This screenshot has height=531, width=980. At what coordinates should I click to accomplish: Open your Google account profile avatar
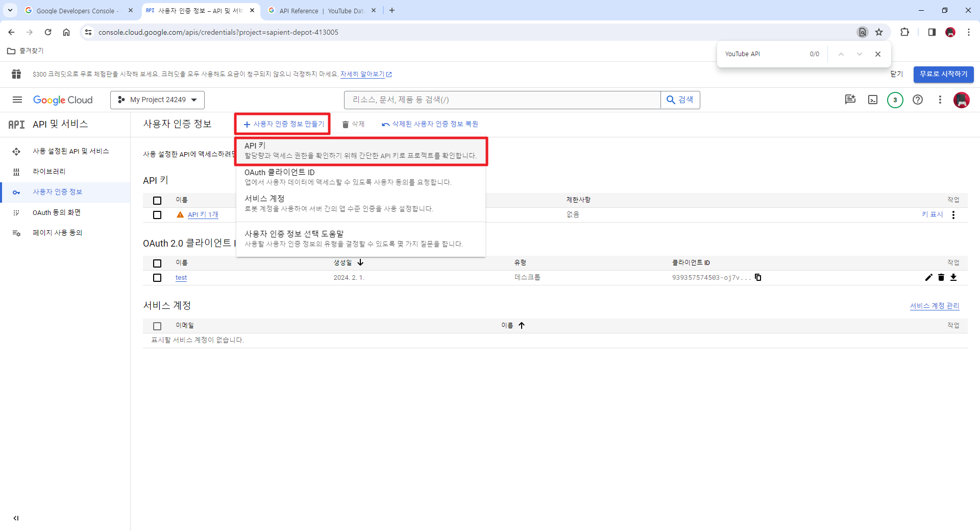click(962, 100)
